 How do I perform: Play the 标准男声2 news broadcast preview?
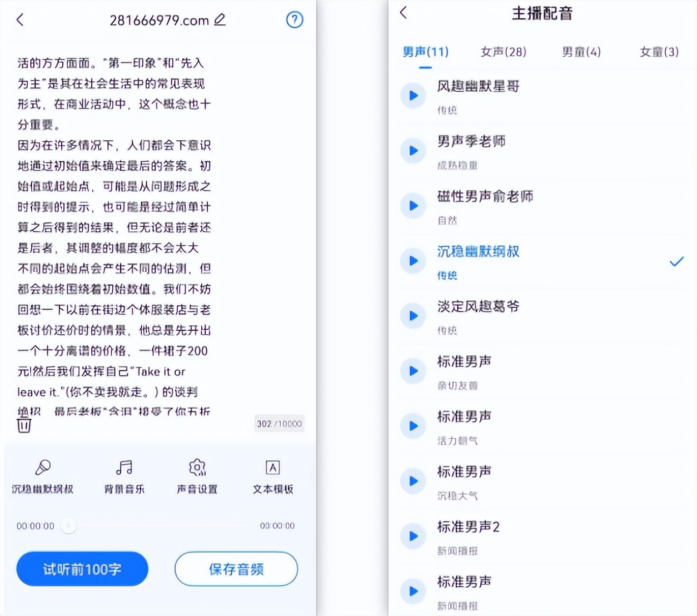coord(413,536)
